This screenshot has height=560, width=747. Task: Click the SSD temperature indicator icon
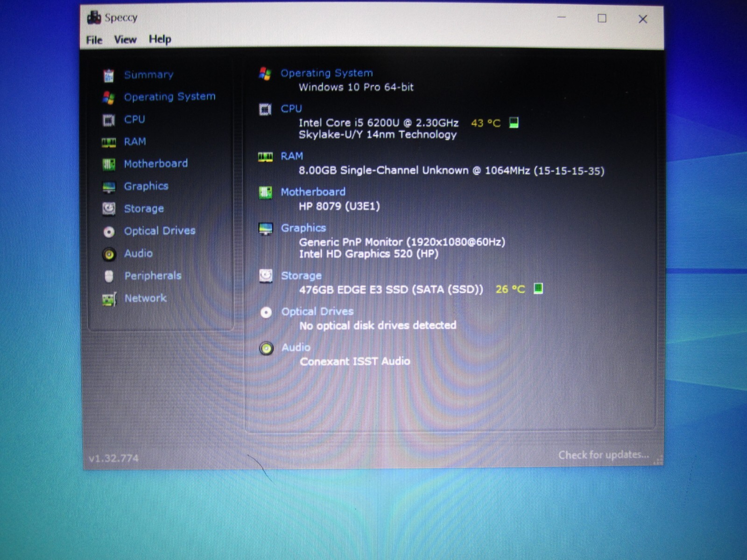pos(538,288)
